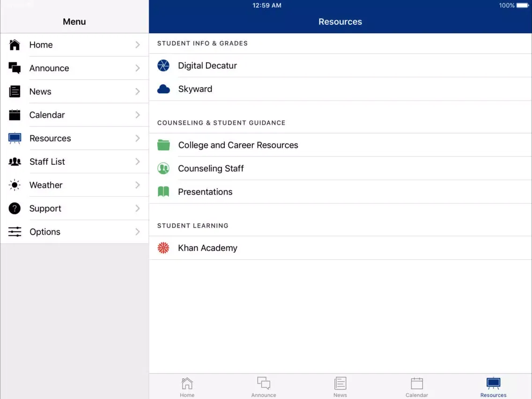Expand the Announce menu chevron
The width and height of the screenshot is (532, 399).
tap(137, 68)
